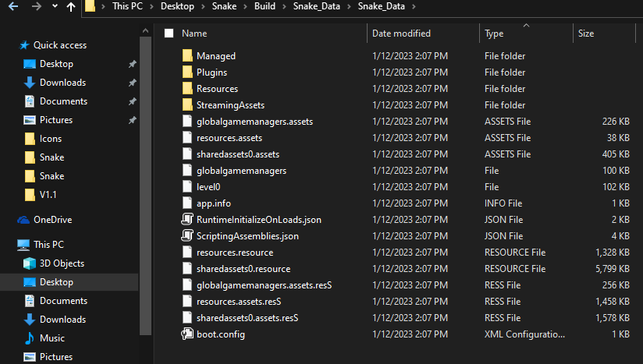This screenshot has height=364, width=643.
Task: Open pinned Desktop under Quick access
Action: click(x=56, y=64)
